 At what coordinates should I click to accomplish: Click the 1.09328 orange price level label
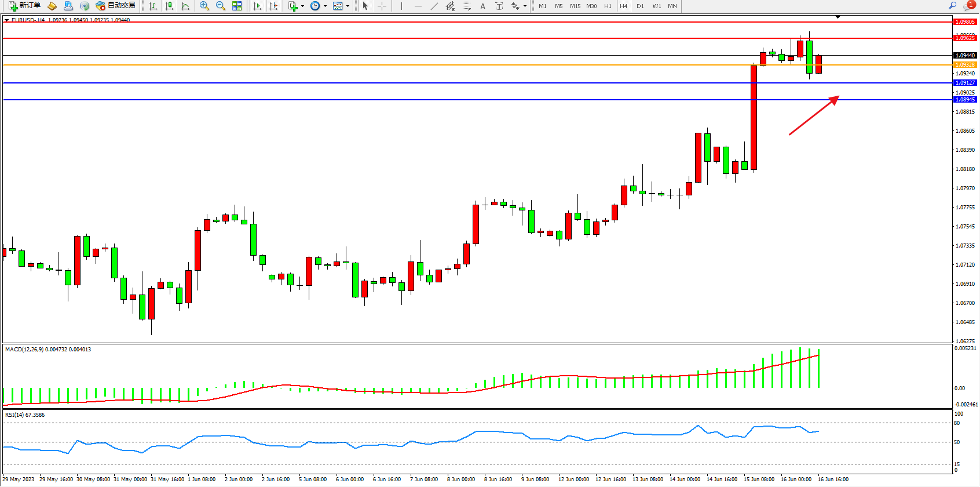point(965,65)
